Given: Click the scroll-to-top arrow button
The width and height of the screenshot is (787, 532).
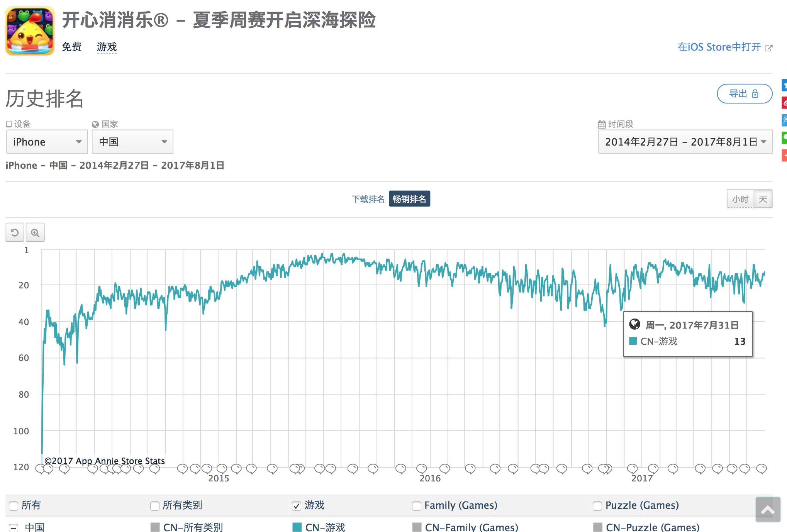Looking at the screenshot, I should click(767, 510).
